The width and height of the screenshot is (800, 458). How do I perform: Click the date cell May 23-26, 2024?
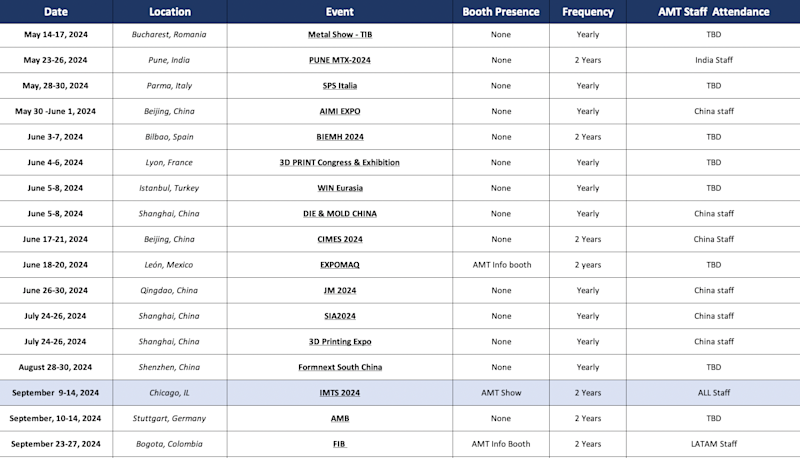pos(56,60)
